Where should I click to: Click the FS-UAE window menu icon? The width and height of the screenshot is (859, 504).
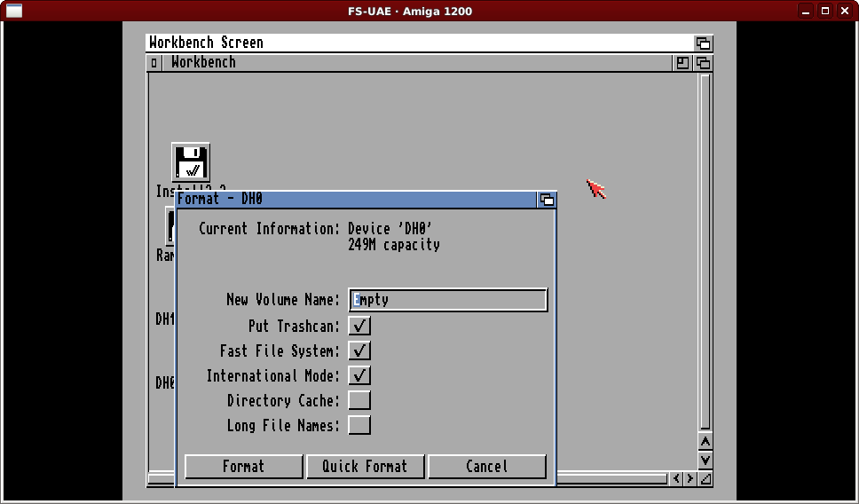click(13, 11)
